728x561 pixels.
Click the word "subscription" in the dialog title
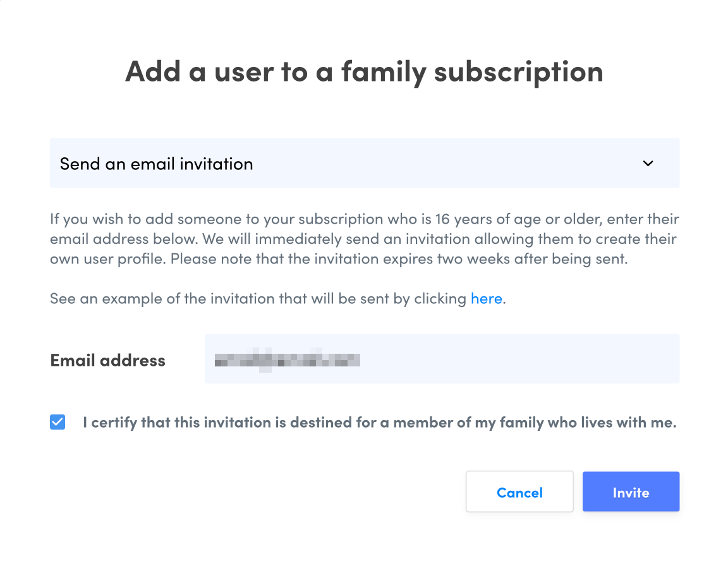pyautogui.click(x=518, y=71)
